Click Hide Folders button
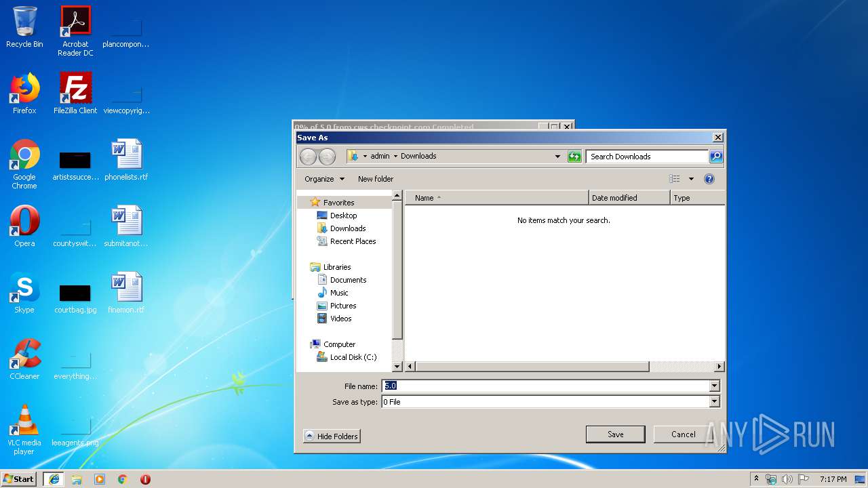This screenshot has width=868, height=488. coord(332,436)
